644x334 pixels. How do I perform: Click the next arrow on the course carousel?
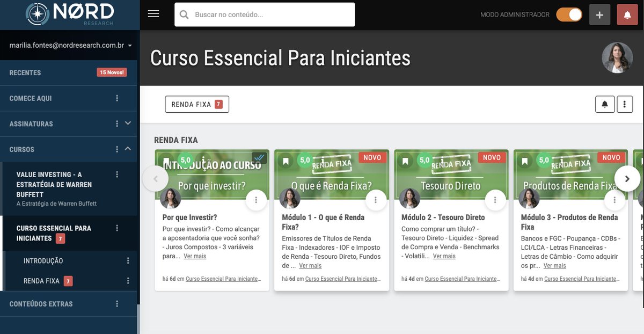tap(627, 178)
